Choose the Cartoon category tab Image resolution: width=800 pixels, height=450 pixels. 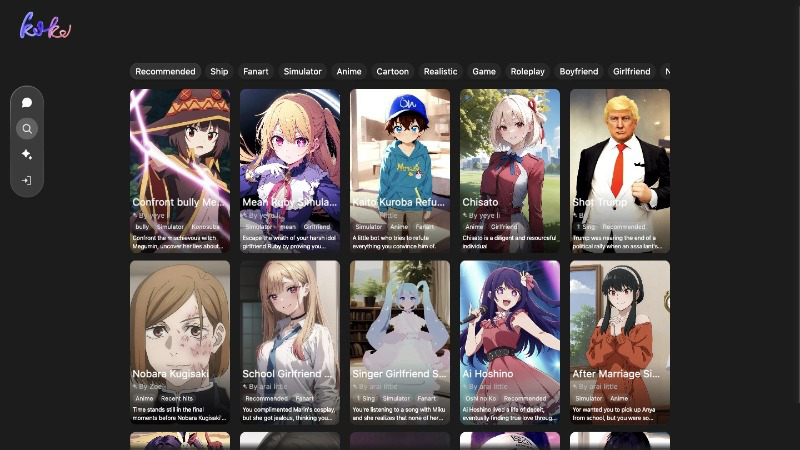point(392,71)
